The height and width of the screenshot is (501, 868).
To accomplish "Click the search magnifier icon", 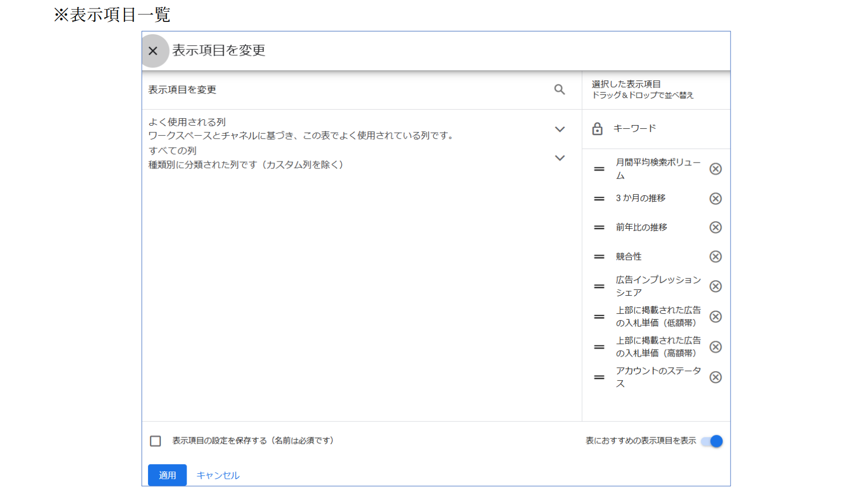I will pos(559,90).
